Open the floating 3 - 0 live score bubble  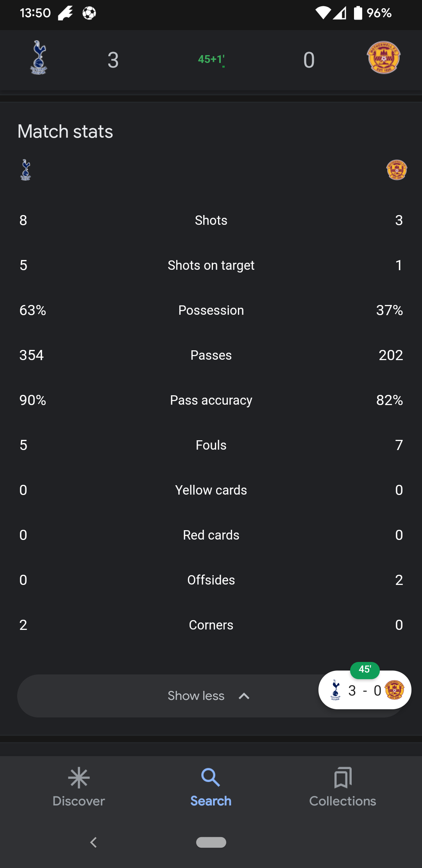coord(365,690)
